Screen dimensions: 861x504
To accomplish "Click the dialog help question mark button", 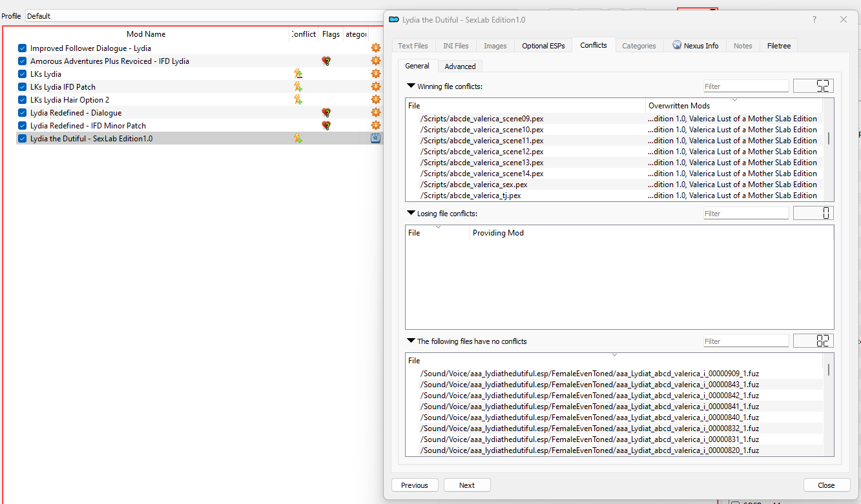I will coord(814,19).
